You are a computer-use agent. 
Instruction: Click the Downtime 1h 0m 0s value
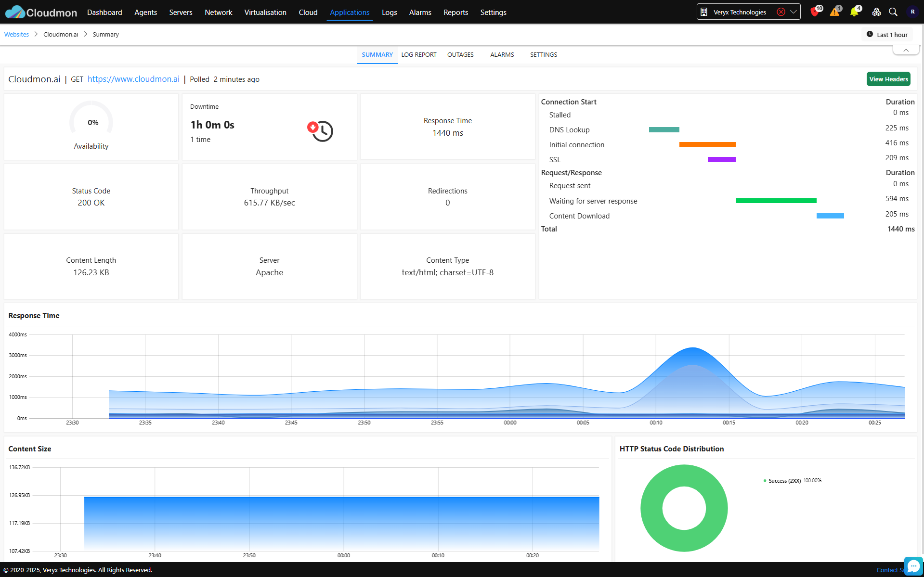(x=212, y=125)
